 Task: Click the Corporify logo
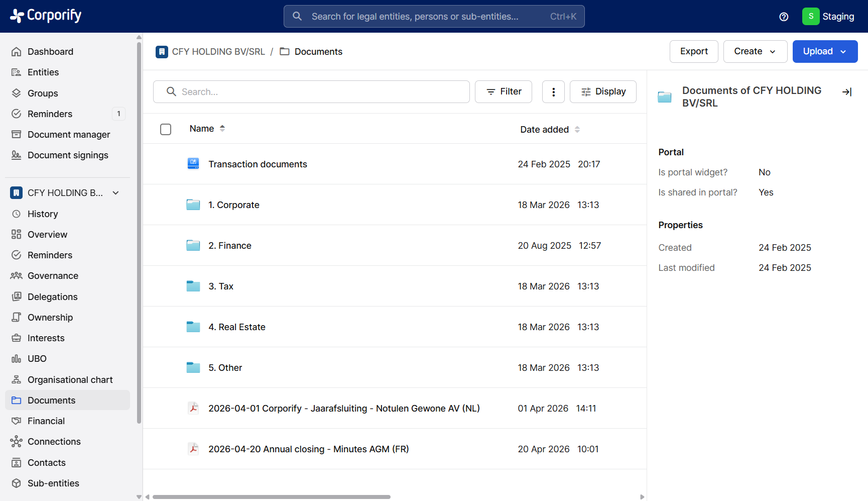(46, 16)
